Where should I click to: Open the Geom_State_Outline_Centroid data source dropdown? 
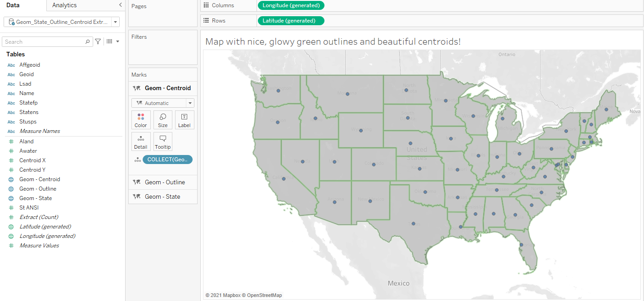116,22
